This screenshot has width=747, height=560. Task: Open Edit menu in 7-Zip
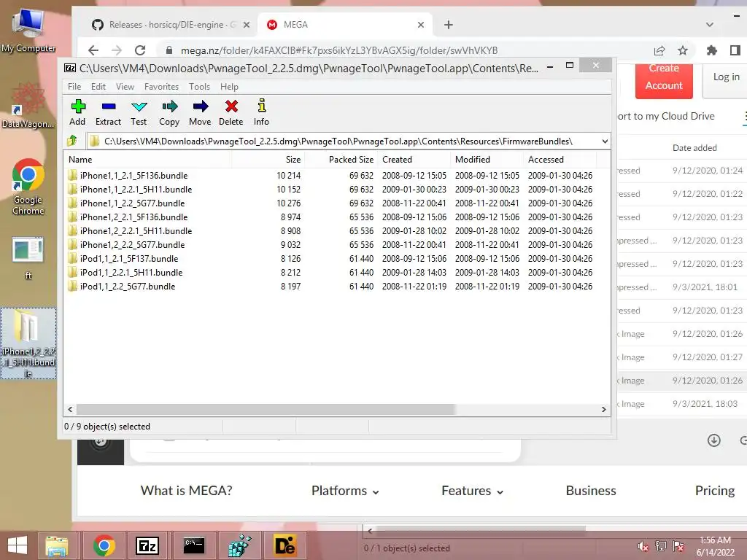click(x=98, y=87)
